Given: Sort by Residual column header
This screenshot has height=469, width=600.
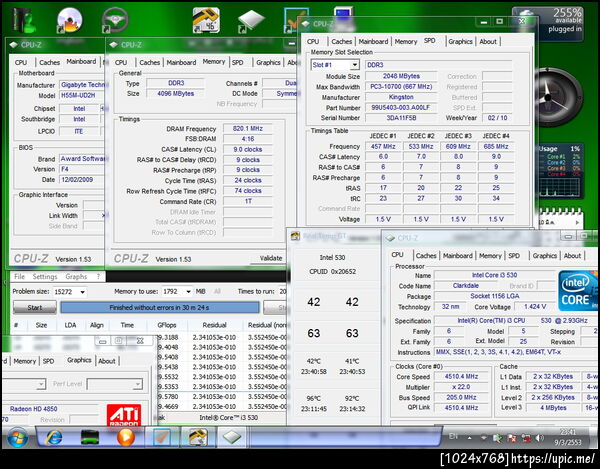Looking at the screenshot, I should (214, 325).
